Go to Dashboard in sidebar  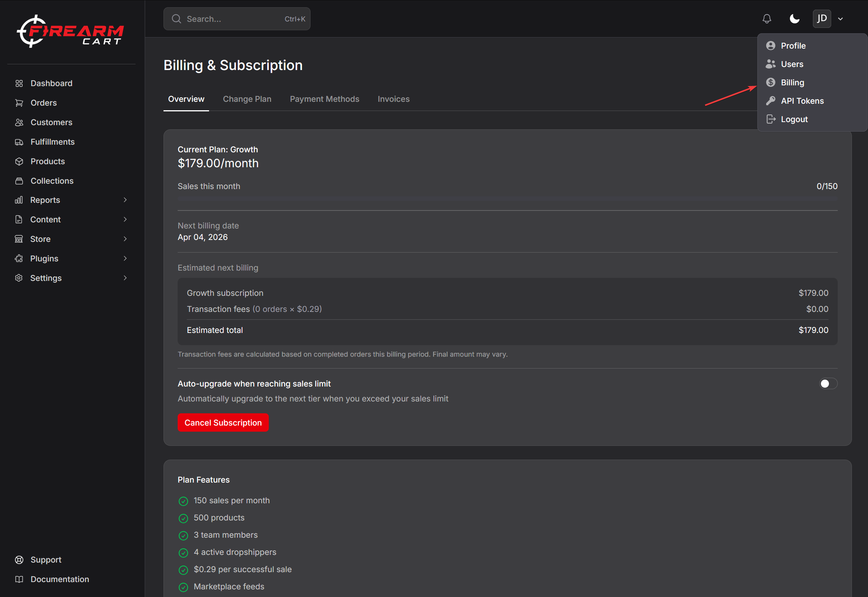[51, 83]
